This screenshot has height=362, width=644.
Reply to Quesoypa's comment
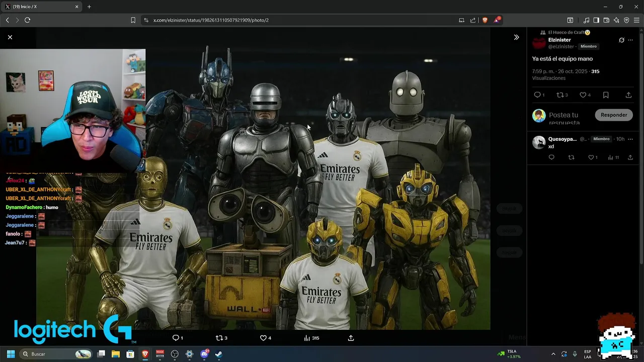[x=551, y=157]
